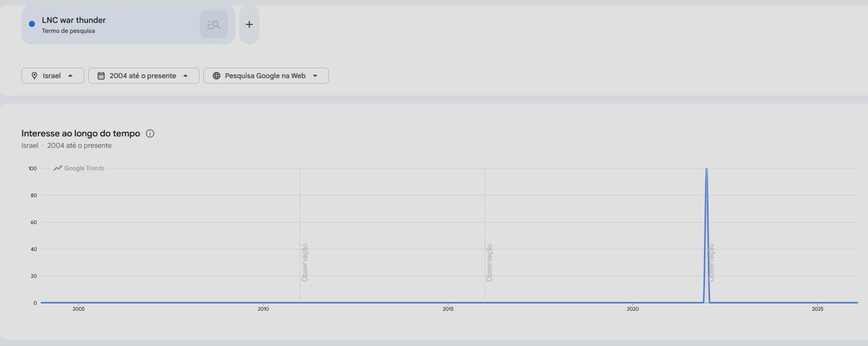The height and width of the screenshot is (346, 868).
Task: Click the 2025 x-axis label
Action: pos(817,309)
